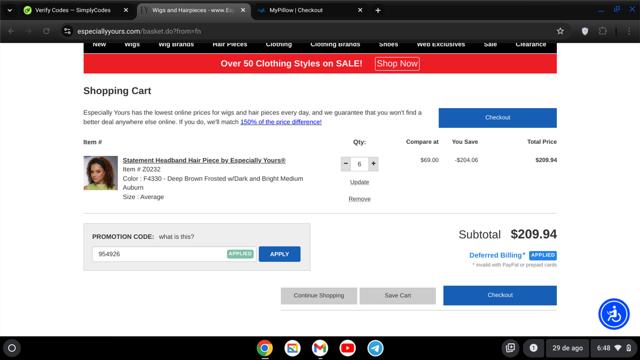Close the Wigs and Hairpieces tab
Viewport: 640px width, 360px height.
tap(243, 10)
